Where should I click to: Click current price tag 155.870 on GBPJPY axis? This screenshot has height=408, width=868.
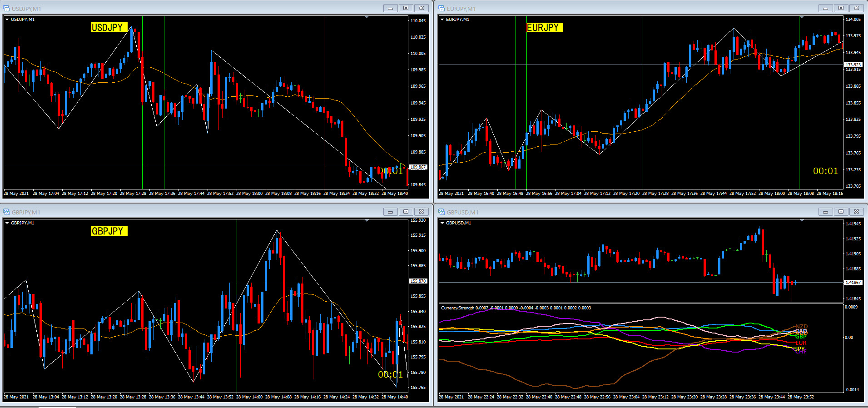[x=418, y=281]
